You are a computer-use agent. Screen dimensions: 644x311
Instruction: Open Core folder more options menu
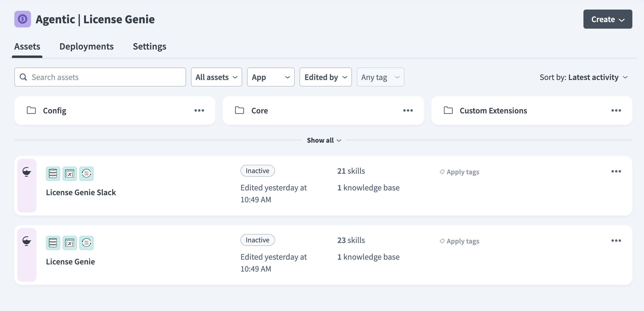[408, 110]
